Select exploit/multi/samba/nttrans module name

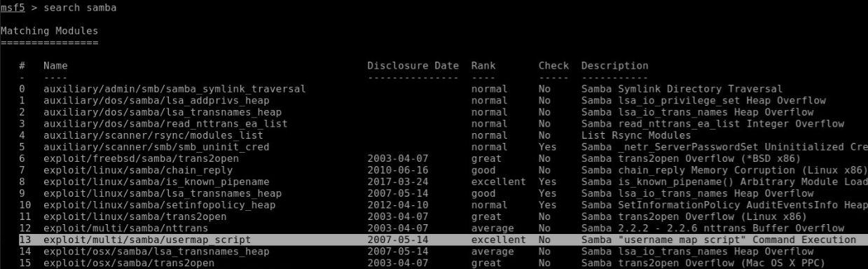click(125, 228)
